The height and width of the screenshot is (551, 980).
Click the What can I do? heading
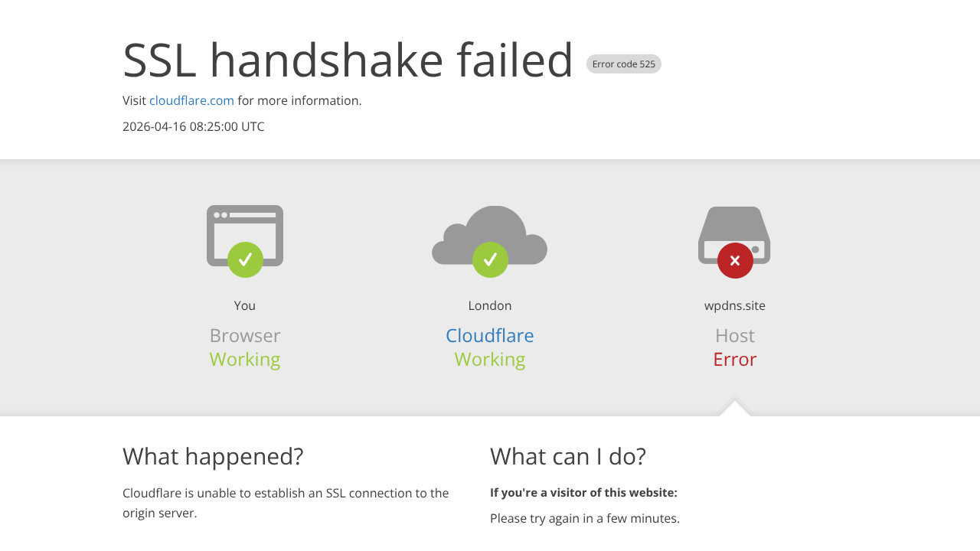[x=568, y=456]
